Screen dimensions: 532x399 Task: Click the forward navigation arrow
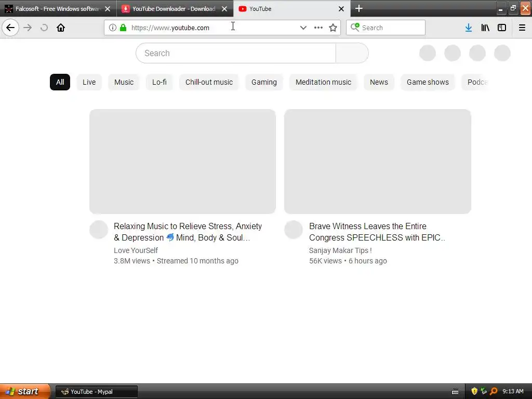pos(28,28)
